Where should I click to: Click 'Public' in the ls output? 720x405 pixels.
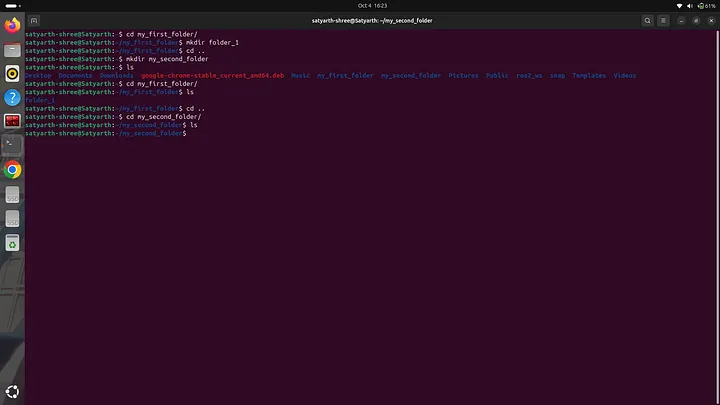[497, 75]
